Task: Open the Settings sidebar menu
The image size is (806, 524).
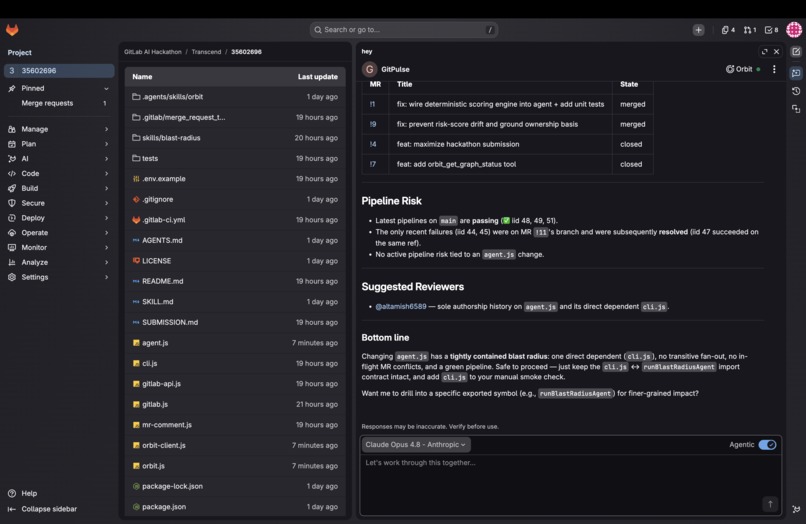Action: coord(58,277)
